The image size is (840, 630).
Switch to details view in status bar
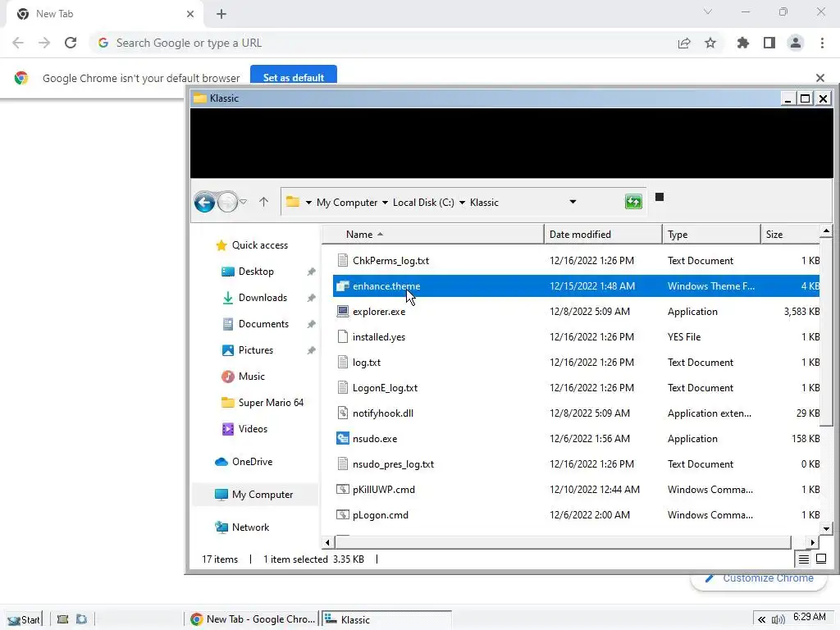(x=804, y=559)
